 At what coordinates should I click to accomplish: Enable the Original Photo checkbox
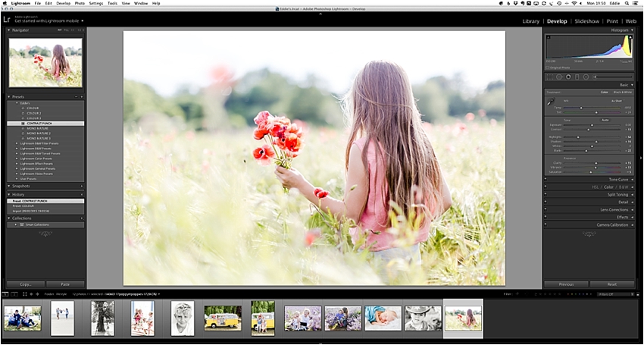[548, 67]
